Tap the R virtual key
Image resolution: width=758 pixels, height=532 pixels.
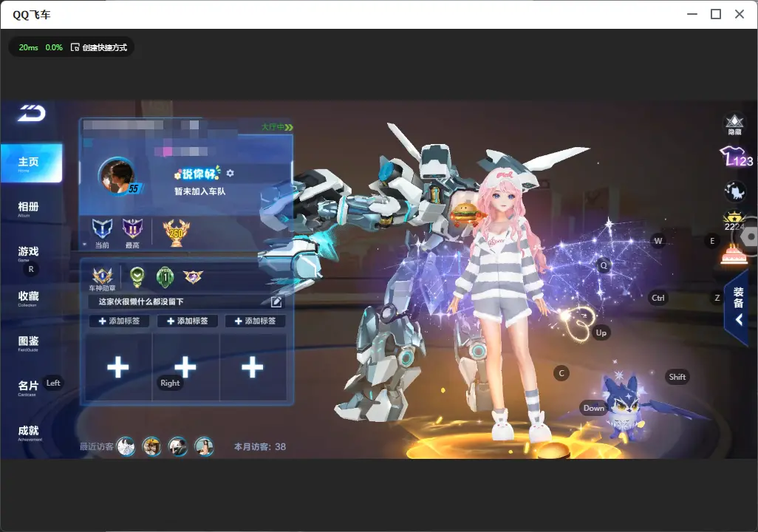point(31,270)
